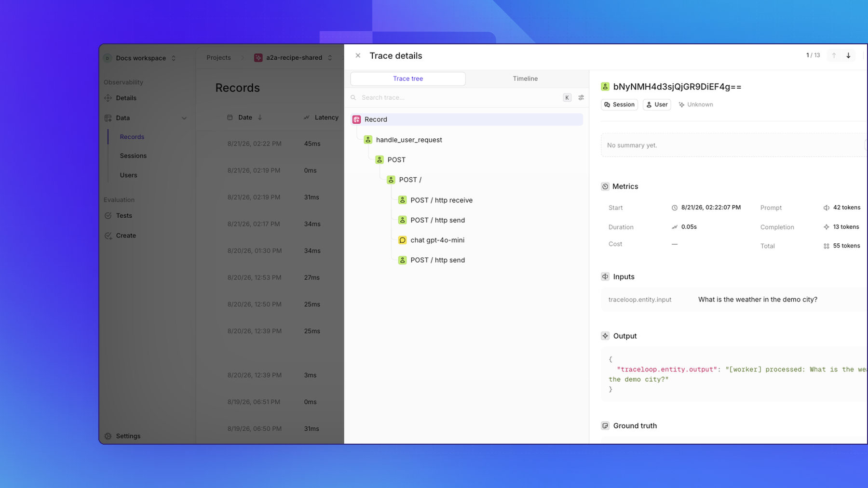Switch to the Trace tree tab
868x488 pixels.
click(x=408, y=79)
